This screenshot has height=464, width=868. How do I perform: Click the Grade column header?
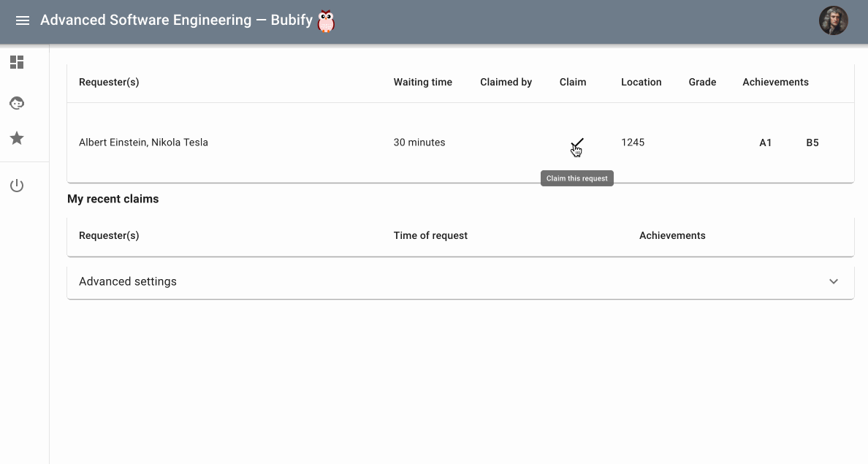(702, 82)
